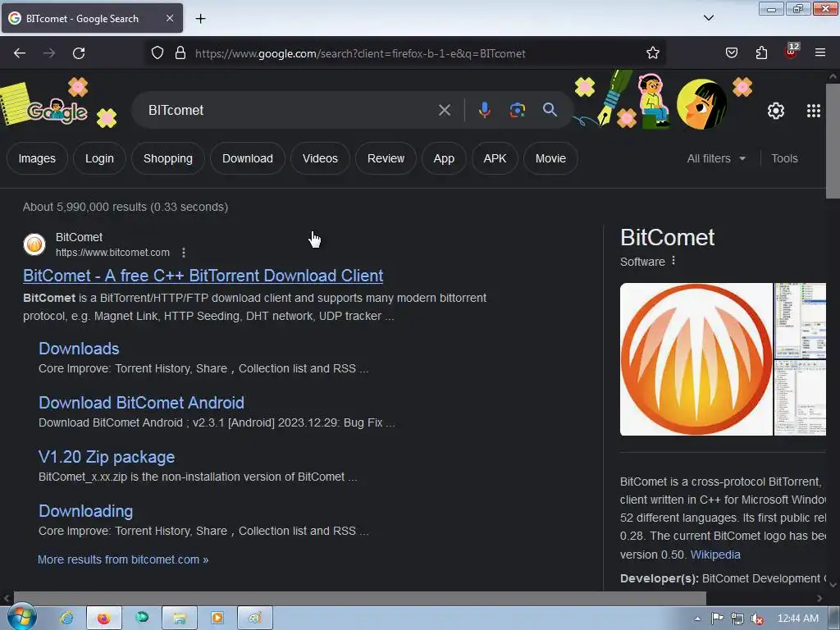Show hidden system tray icons
Viewport: 840px width, 630px height.
[697, 619]
